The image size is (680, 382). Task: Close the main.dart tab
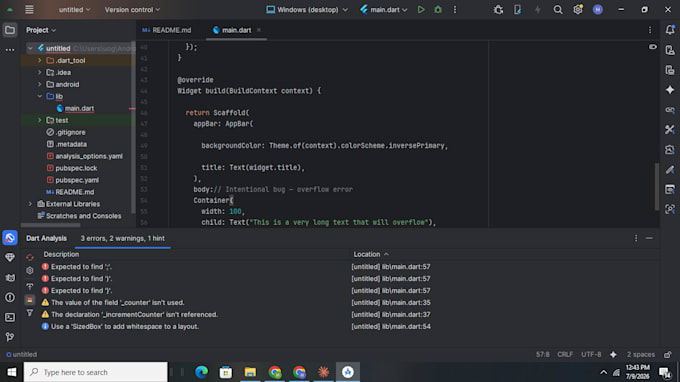click(x=259, y=30)
